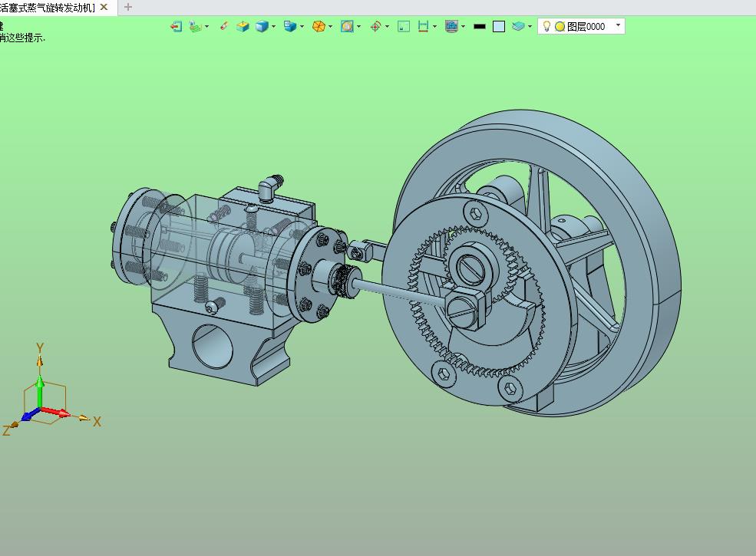This screenshot has height=556, width=756.
Task: Click the monitor display settings icon
Action: coord(452,27)
